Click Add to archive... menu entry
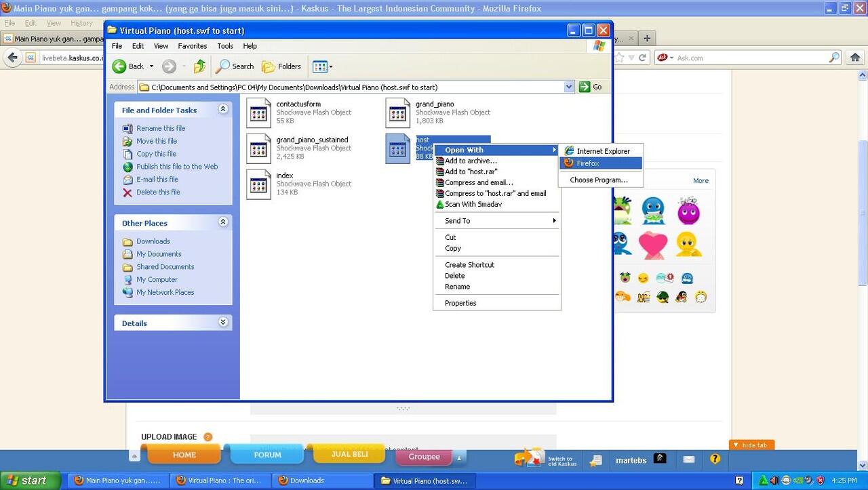The height and width of the screenshot is (490, 868). tap(496, 161)
